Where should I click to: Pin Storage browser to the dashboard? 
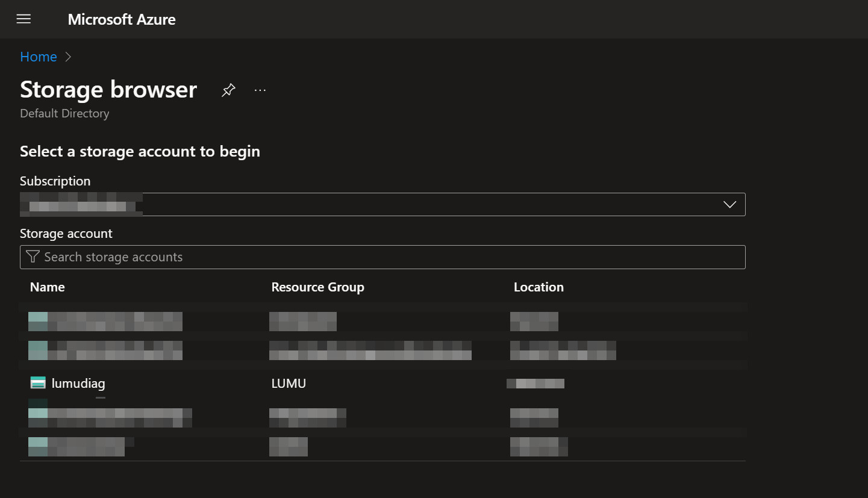[x=228, y=90]
